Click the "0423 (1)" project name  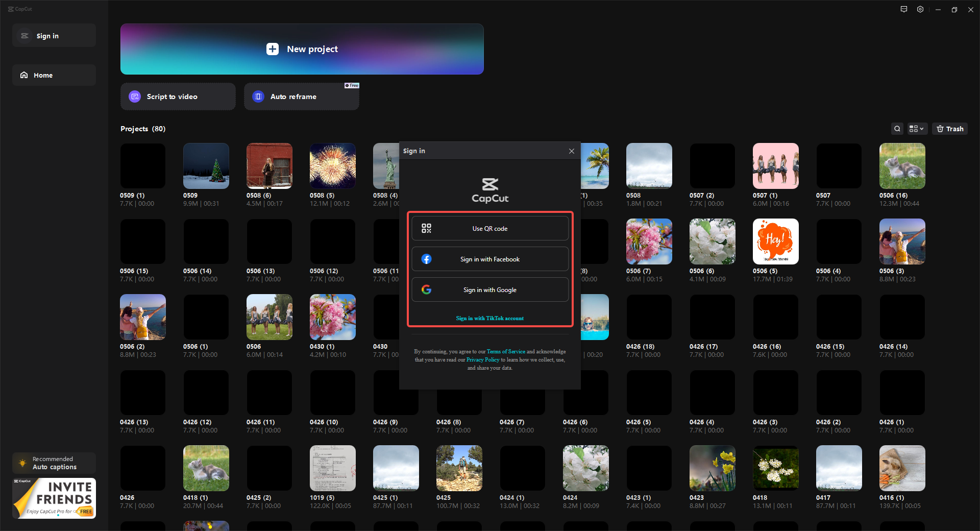639,498
